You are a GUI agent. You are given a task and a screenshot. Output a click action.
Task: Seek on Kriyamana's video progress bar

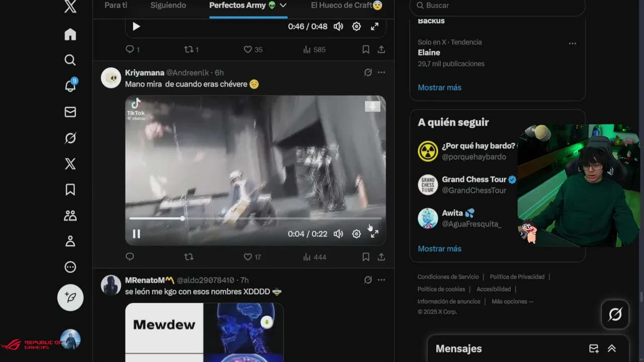coord(255,218)
